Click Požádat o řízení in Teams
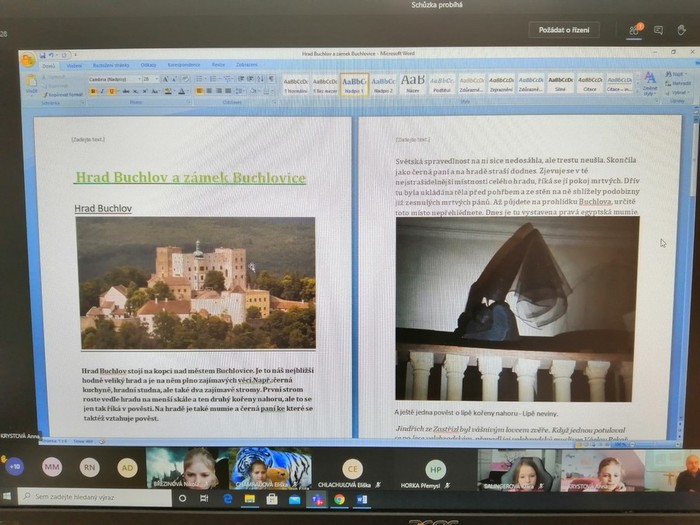Screen dimensions: 700x525 pos(564,30)
